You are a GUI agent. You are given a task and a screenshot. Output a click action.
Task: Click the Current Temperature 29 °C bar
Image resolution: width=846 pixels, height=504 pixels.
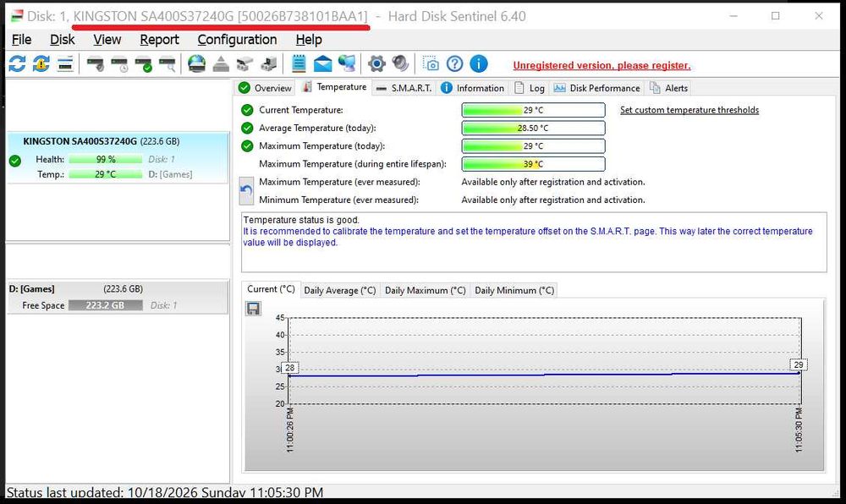point(533,110)
